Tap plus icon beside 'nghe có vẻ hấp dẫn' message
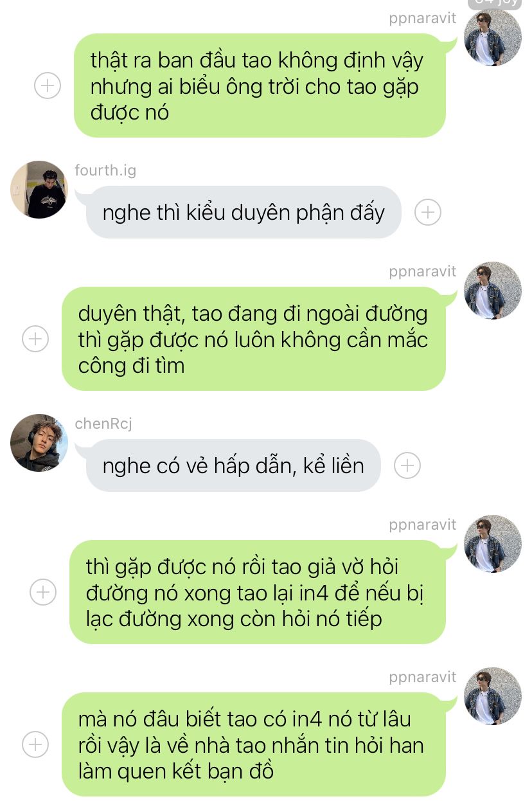 pyautogui.click(x=407, y=465)
